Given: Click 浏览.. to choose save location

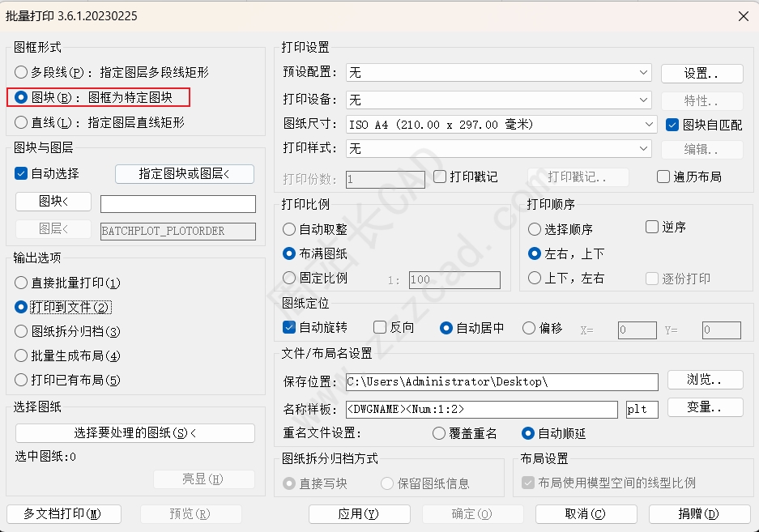Looking at the screenshot, I should pos(706,380).
